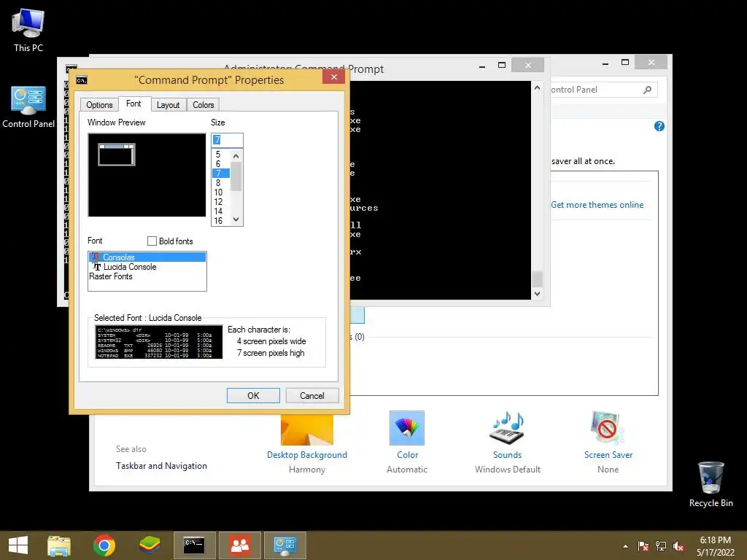The image size is (747, 560).
Task: Click the Control Panel search box
Action: 603,90
